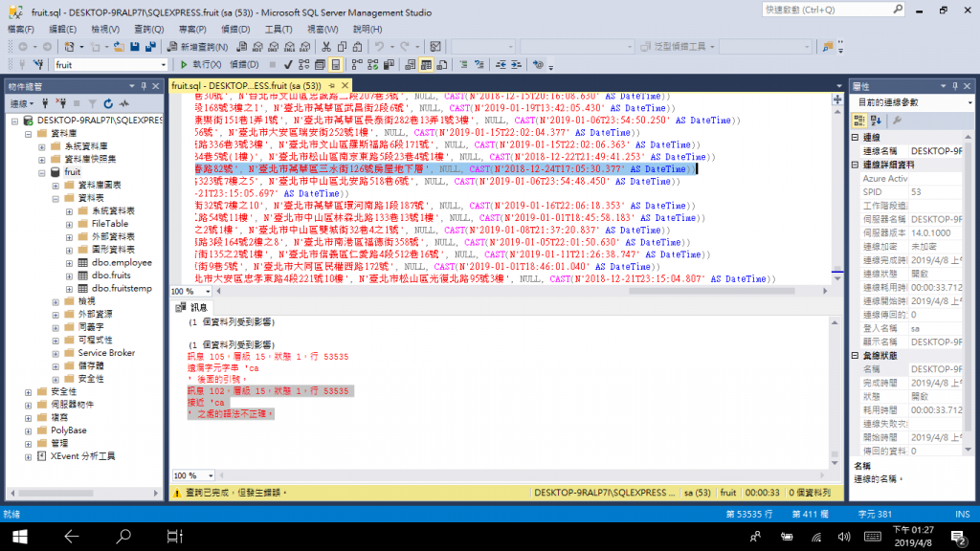Click Object Explorer filter funnel icon
Screen dimensions: 980x551
pos(93,103)
